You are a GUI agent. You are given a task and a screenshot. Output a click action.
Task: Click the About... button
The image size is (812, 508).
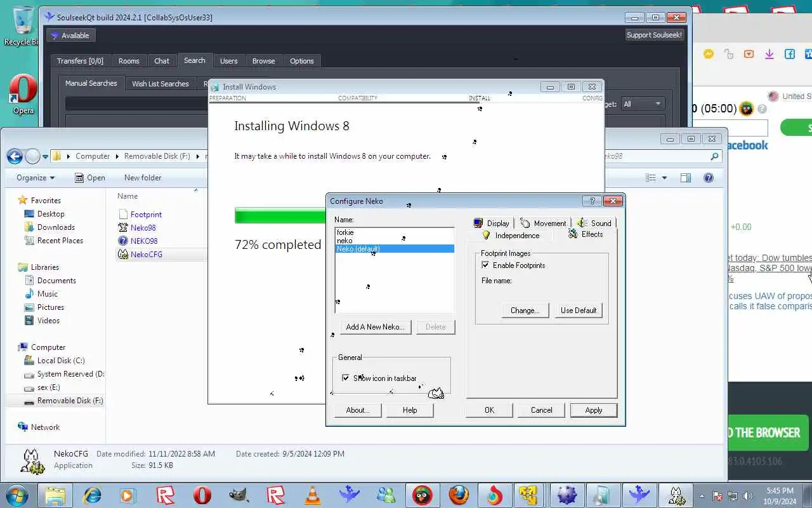pyautogui.click(x=357, y=410)
